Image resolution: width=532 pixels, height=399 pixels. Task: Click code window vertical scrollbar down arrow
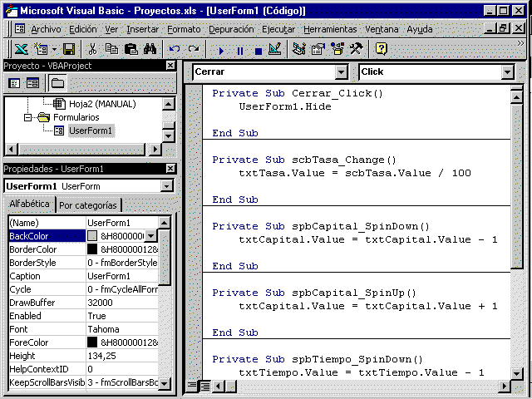516,373
